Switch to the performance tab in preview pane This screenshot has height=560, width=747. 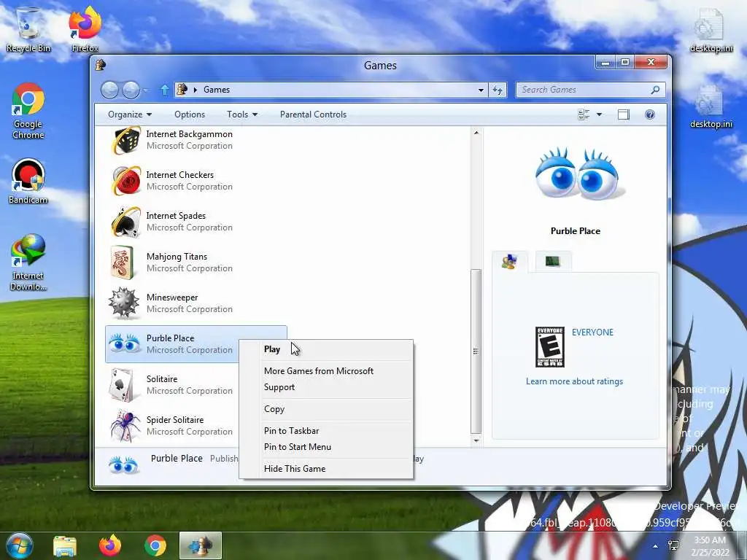pyautogui.click(x=553, y=262)
